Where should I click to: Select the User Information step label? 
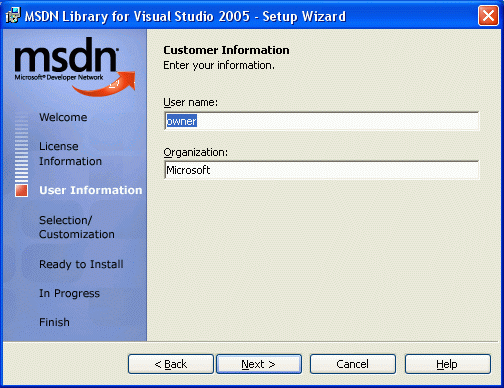pyautogui.click(x=91, y=190)
